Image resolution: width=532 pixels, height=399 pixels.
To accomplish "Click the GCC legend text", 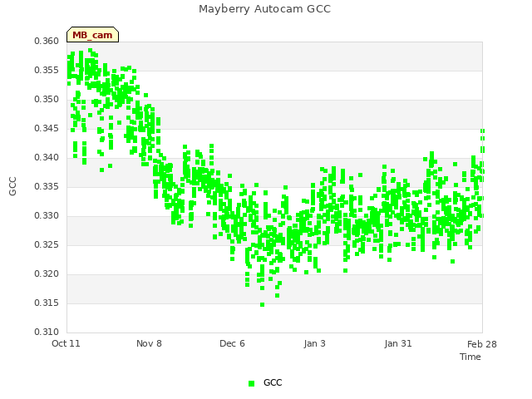I will (x=273, y=382).
